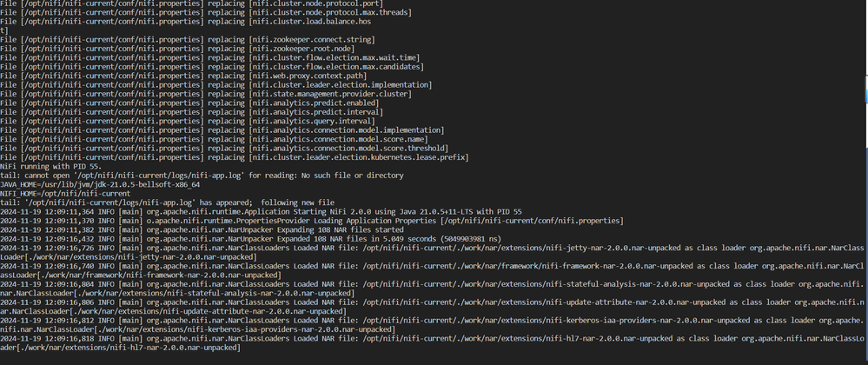Click the [nifi.web.proxy.context.path] replacing line

(183, 76)
